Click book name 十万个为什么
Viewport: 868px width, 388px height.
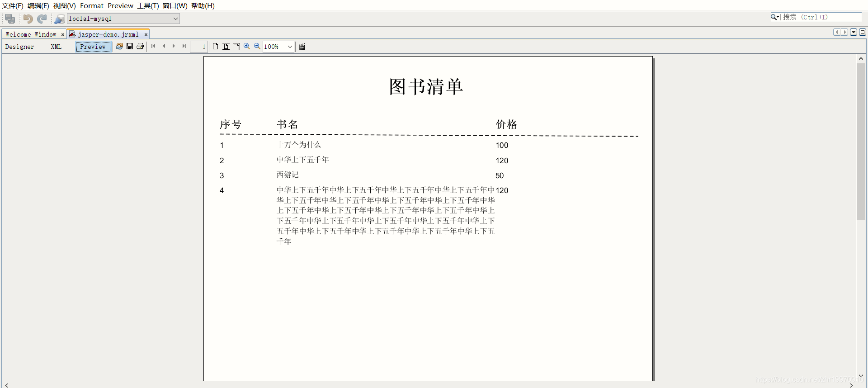coord(299,145)
